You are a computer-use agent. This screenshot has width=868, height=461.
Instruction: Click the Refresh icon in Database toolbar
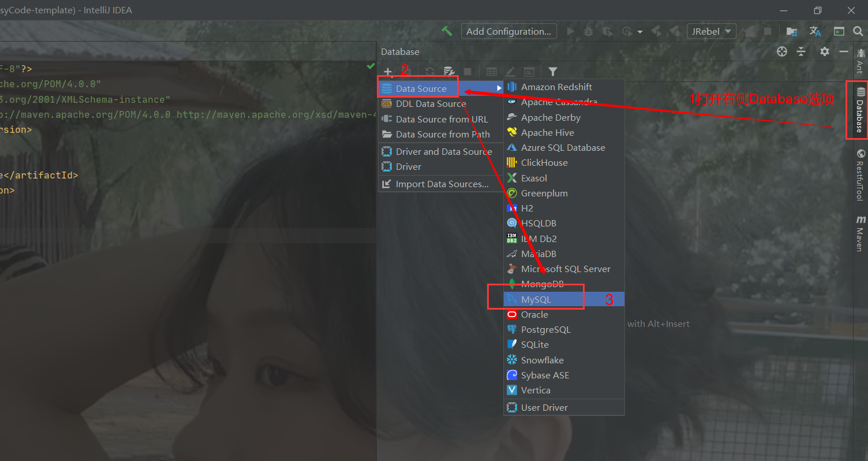click(x=430, y=72)
